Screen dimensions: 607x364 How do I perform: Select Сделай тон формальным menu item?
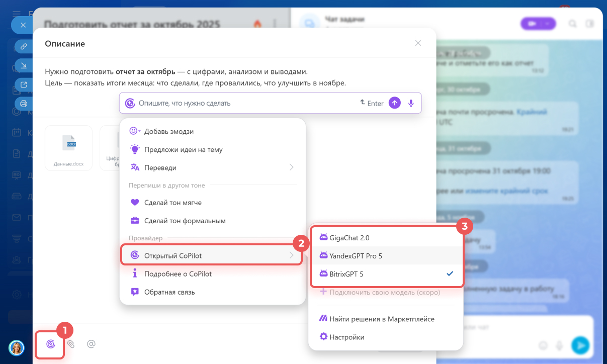click(185, 221)
